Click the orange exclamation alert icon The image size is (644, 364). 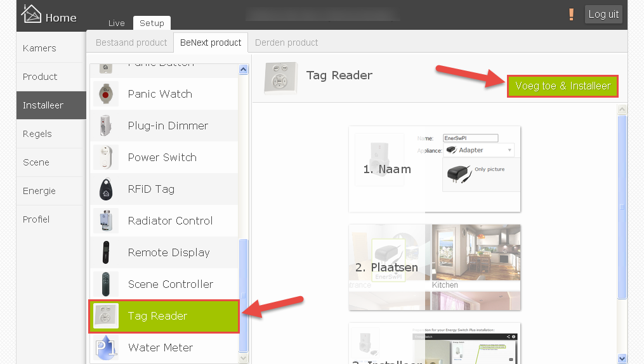[x=571, y=15]
